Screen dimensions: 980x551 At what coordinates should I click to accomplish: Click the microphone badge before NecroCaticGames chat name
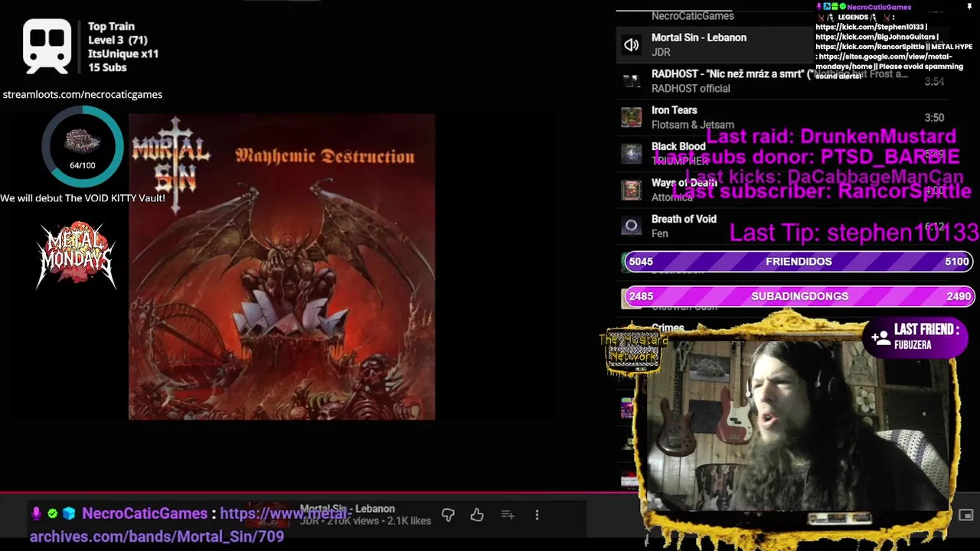[35, 514]
